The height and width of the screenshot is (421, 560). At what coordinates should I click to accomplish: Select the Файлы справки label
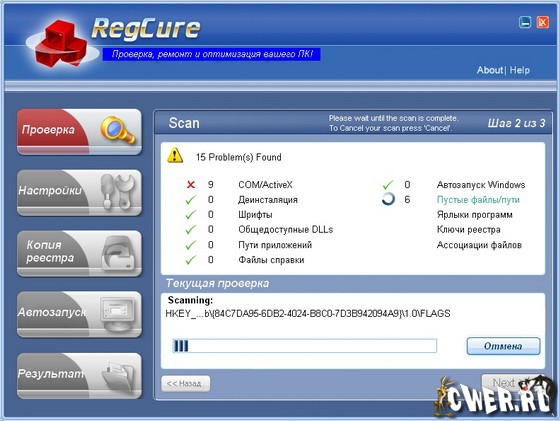pyautogui.click(x=271, y=260)
